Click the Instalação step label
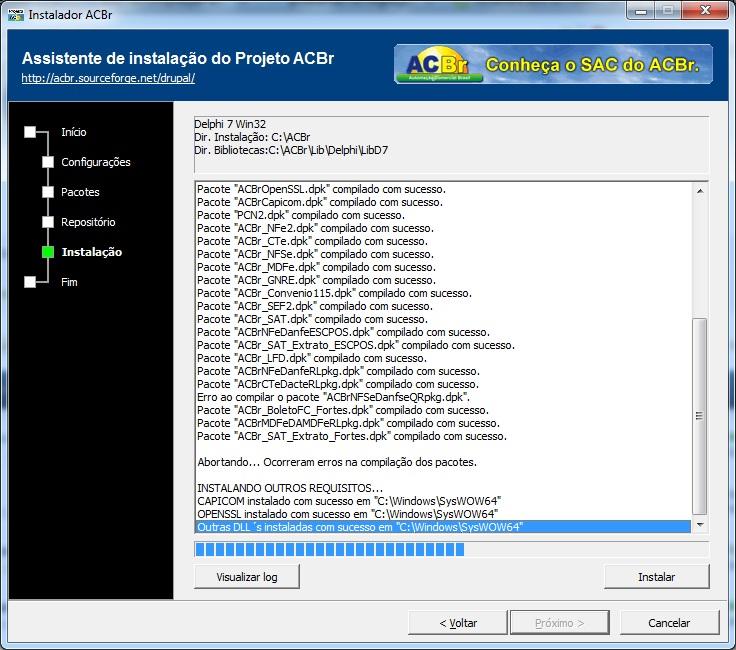 (92, 252)
